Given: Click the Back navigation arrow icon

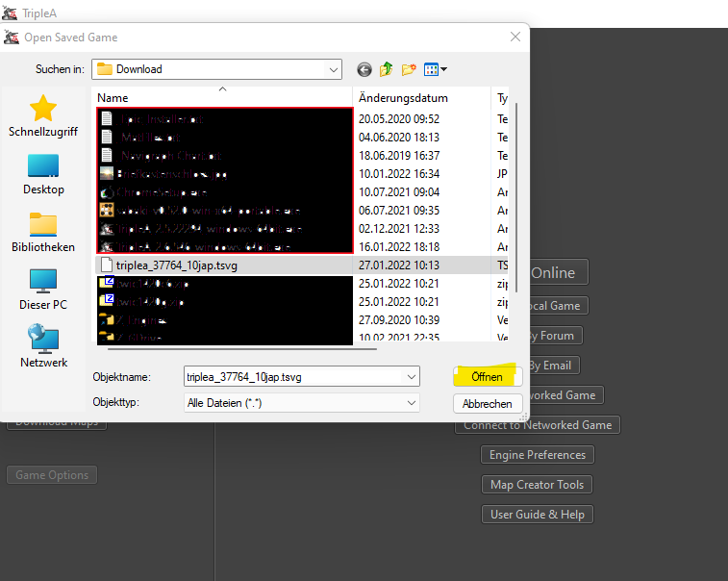Looking at the screenshot, I should [x=364, y=69].
